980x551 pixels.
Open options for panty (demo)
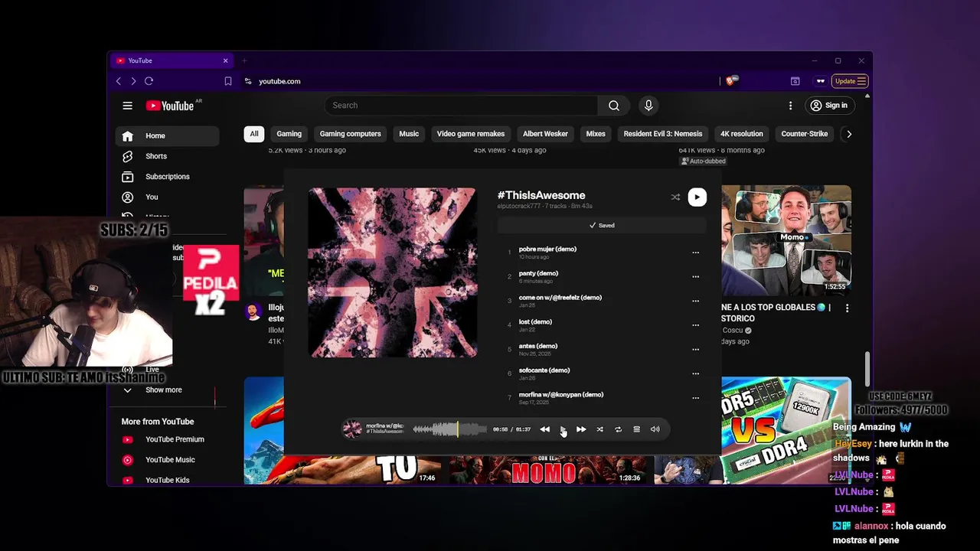click(x=696, y=277)
